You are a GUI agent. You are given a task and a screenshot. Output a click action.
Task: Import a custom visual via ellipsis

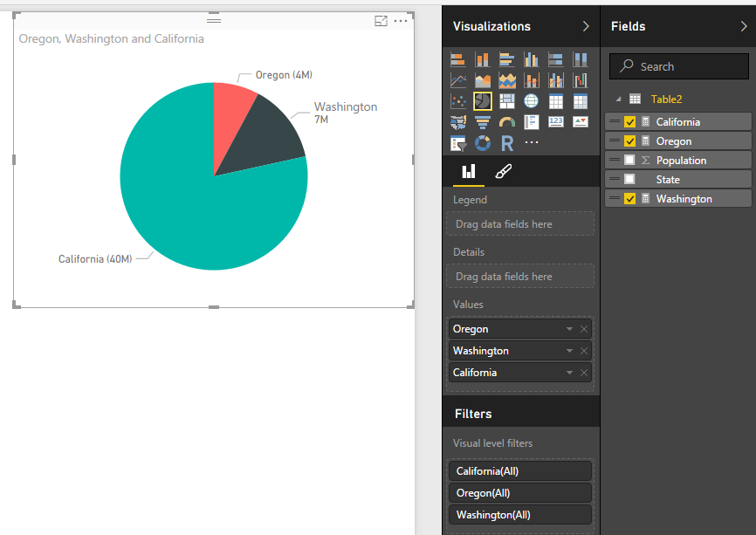tap(532, 142)
